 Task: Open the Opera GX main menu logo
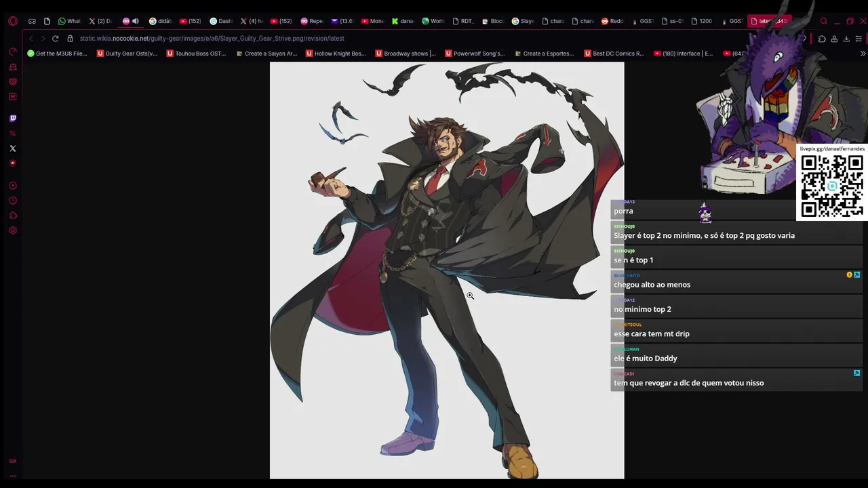(13, 21)
